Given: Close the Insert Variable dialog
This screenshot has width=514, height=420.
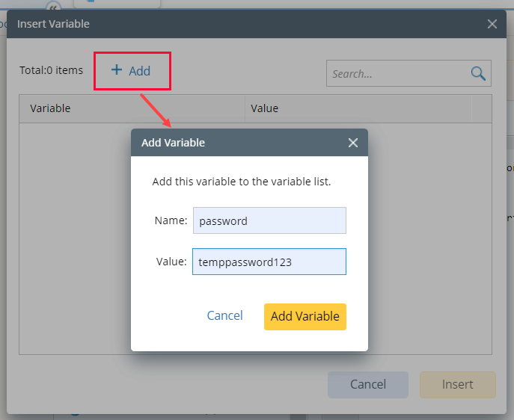Looking at the screenshot, I should 492,24.
